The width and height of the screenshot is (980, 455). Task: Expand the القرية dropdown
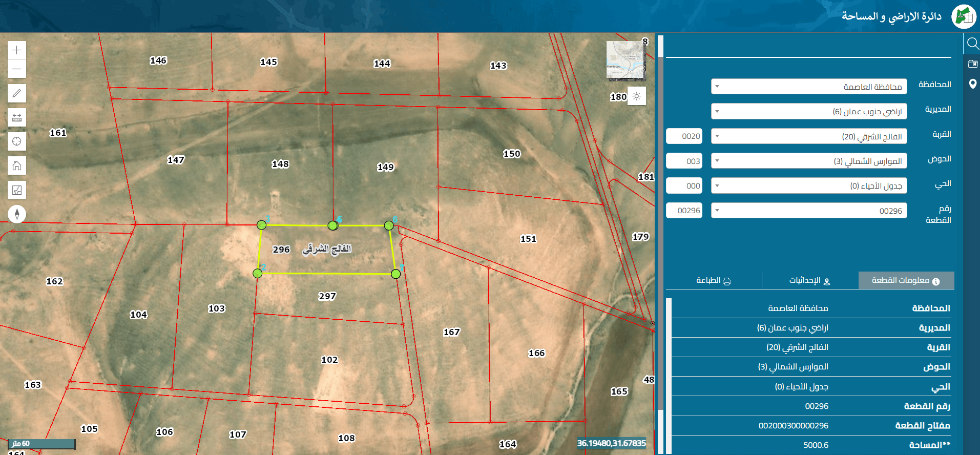(809, 136)
